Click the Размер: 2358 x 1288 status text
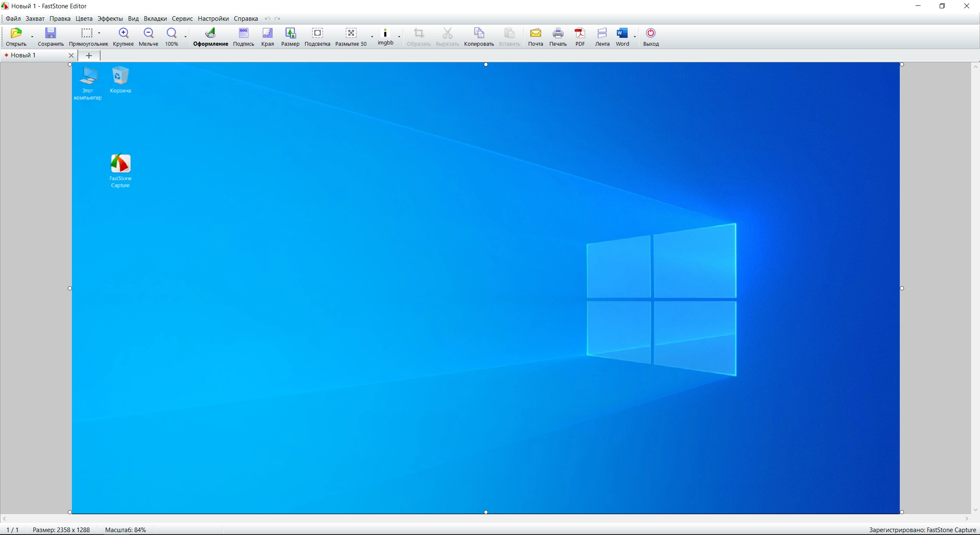This screenshot has height=535, width=980. (61, 530)
